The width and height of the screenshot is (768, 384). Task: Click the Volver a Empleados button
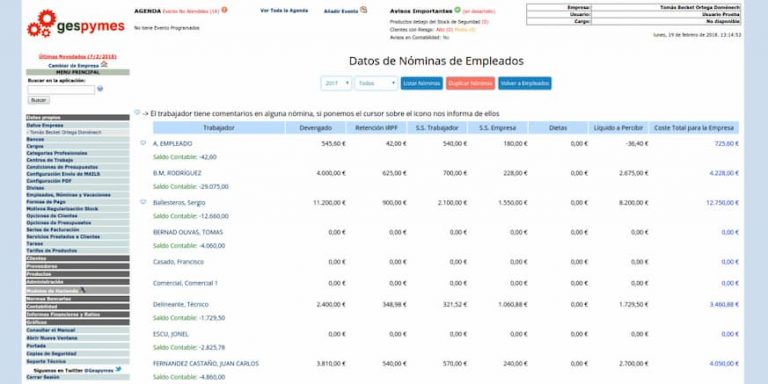pyautogui.click(x=525, y=83)
